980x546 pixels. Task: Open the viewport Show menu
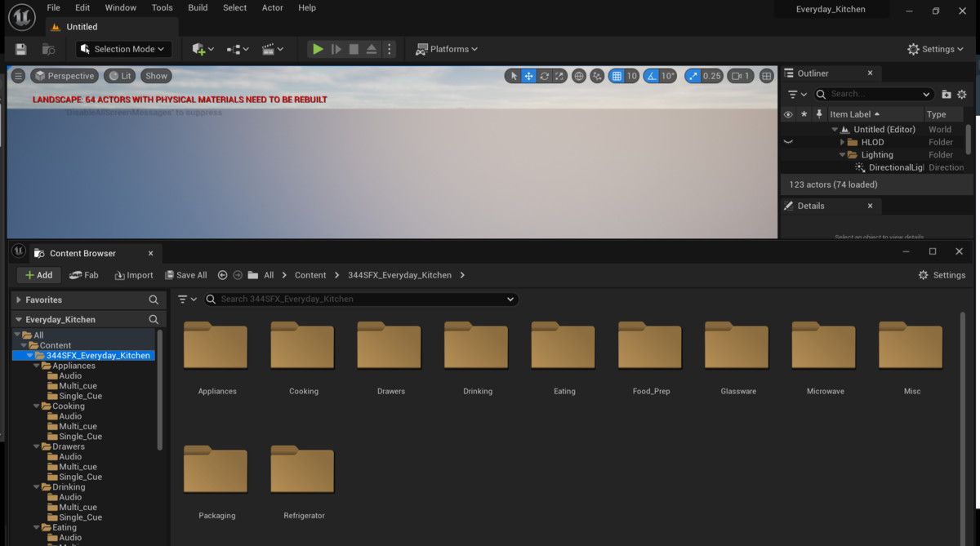click(156, 76)
